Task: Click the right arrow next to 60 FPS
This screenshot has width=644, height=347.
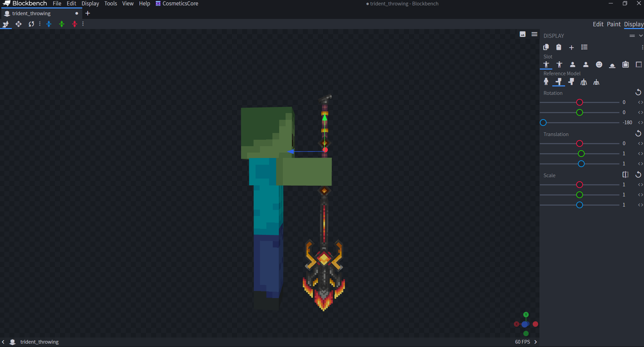Action: tap(535, 342)
